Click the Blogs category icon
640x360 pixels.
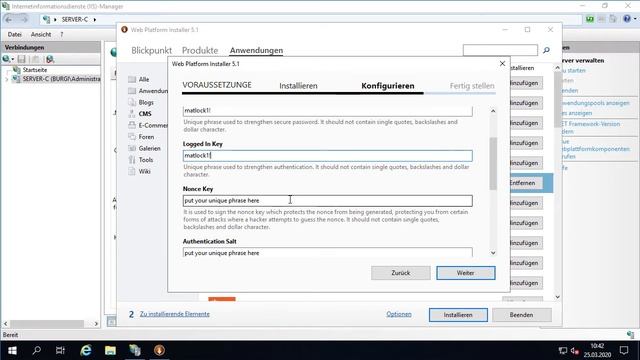tap(132, 102)
